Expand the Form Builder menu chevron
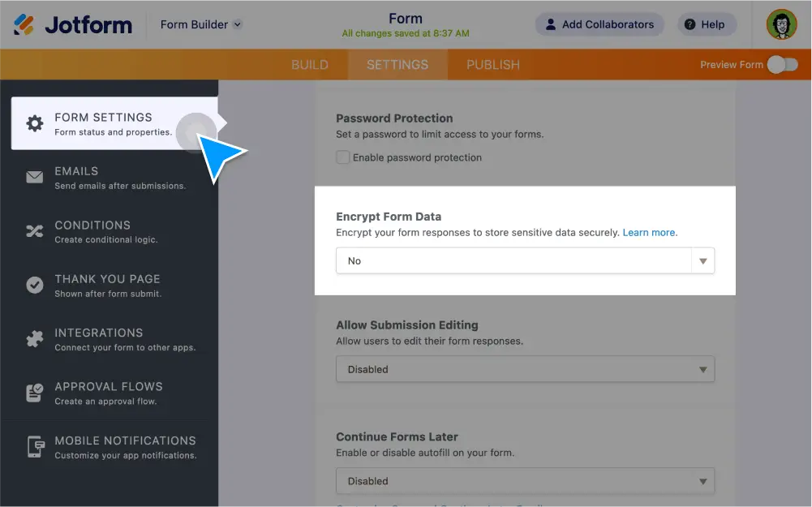Image resolution: width=812 pixels, height=507 pixels. 236,24
